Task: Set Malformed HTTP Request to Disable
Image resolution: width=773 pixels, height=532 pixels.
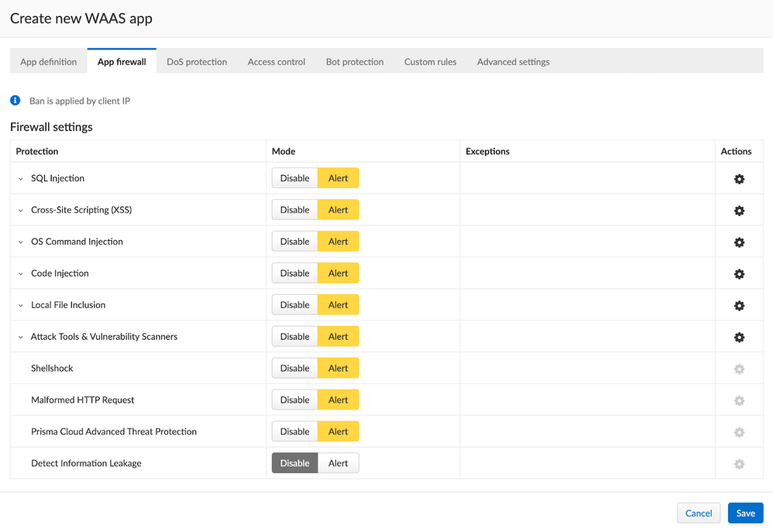Action: coord(294,400)
